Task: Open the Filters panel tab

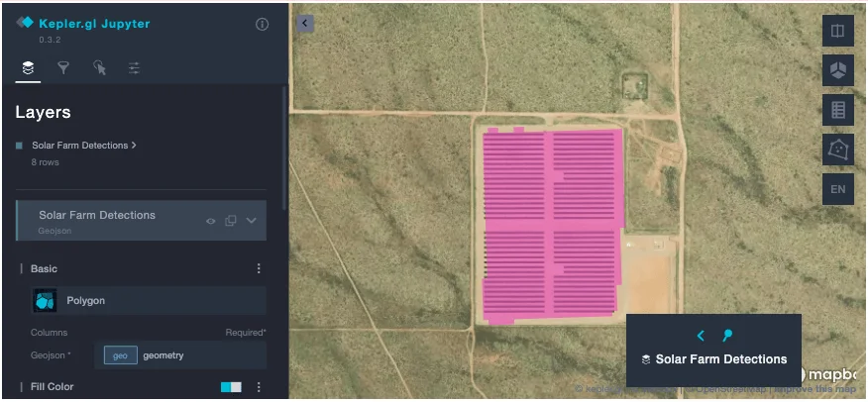Action: (x=63, y=68)
